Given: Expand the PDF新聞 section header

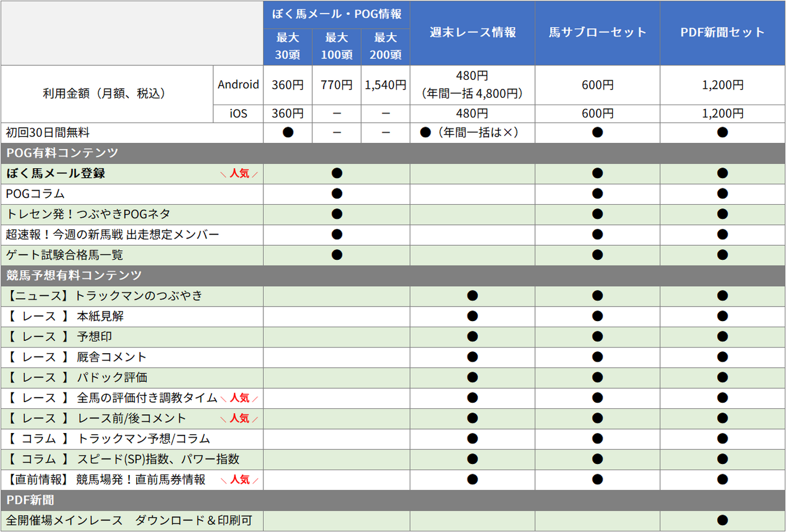Looking at the screenshot, I should pos(30,500).
